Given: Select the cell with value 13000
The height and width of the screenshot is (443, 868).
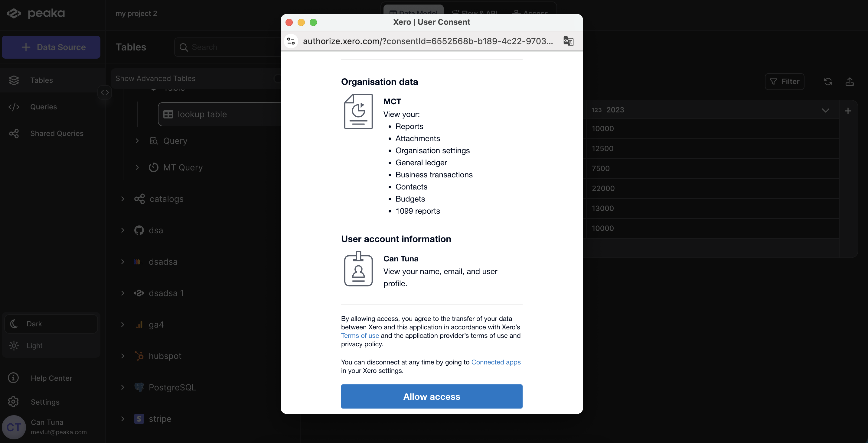Looking at the screenshot, I should pyautogui.click(x=712, y=209).
